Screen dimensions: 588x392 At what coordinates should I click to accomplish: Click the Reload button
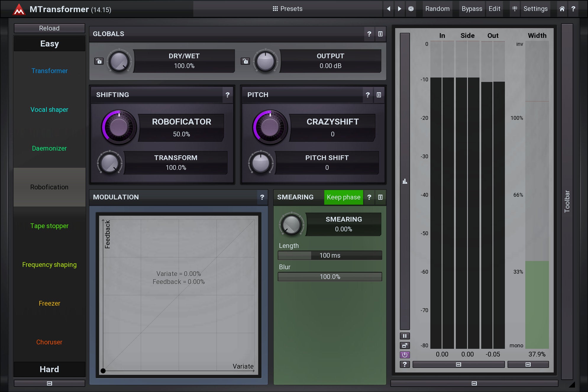pyautogui.click(x=49, y=28)
